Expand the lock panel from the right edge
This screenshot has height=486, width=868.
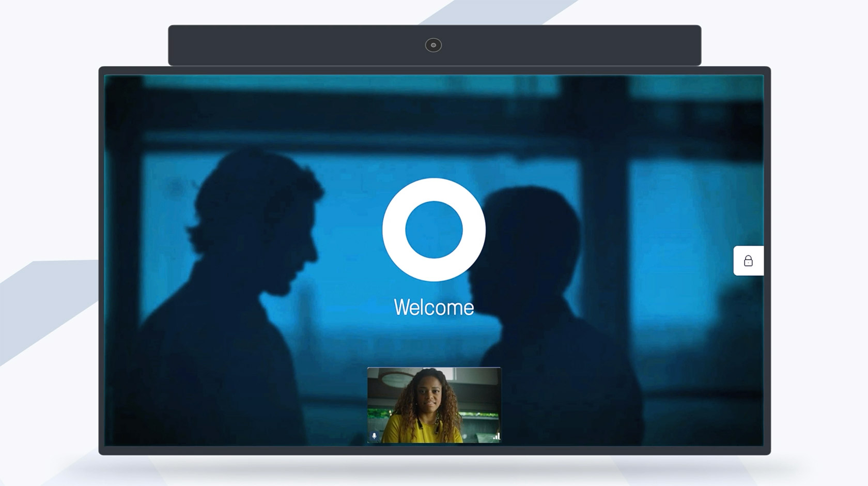tap(747, 261)
